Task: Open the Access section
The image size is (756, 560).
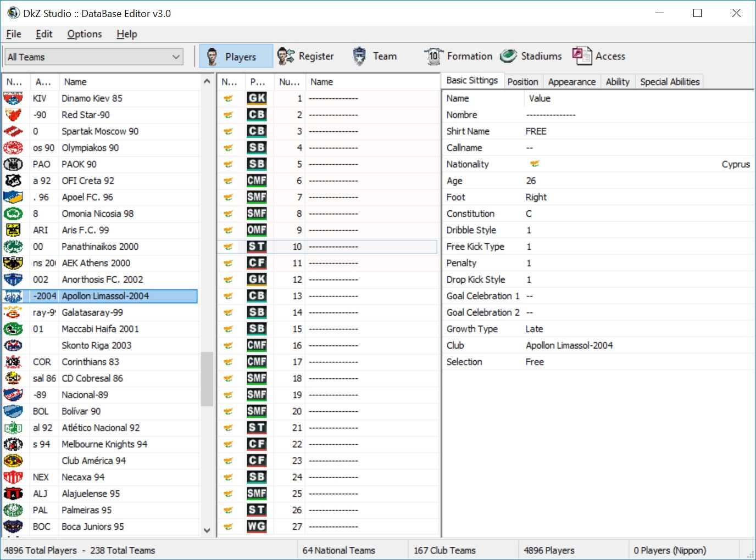Action: pos(599,56)
